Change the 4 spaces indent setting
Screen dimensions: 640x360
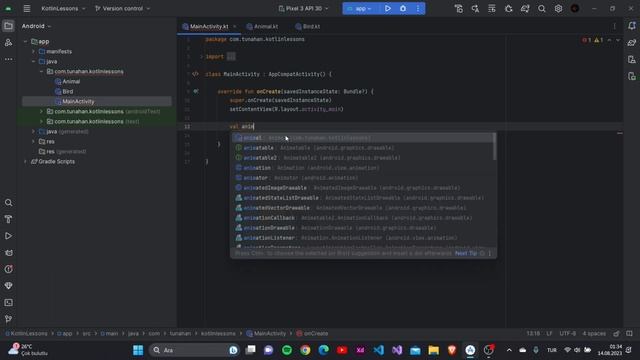point(594,333)
